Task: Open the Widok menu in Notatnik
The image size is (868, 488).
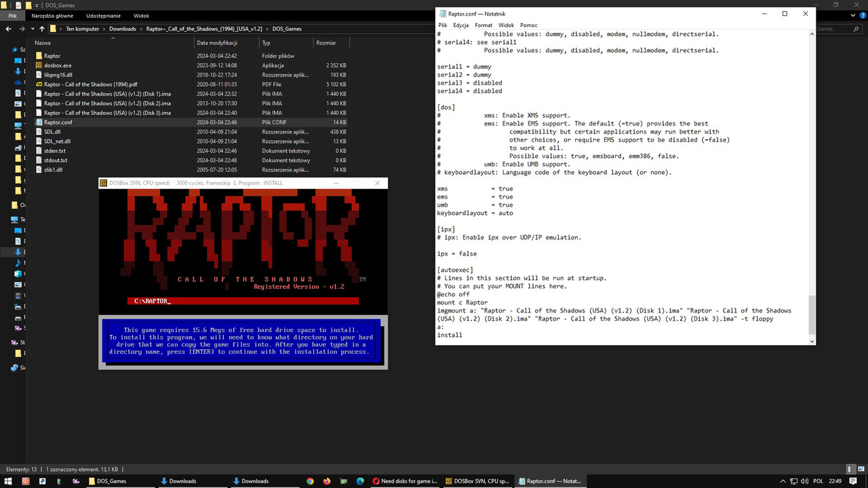Action: click(x=507, y=25)
